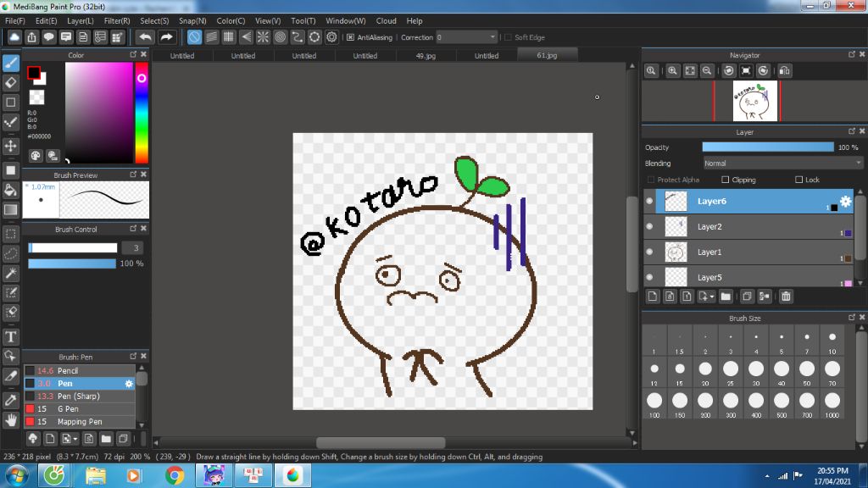Enable the Protect Alpha checkbox
Image resolution: width=868 pixels, height=488 pixels.
click(651, 180)
